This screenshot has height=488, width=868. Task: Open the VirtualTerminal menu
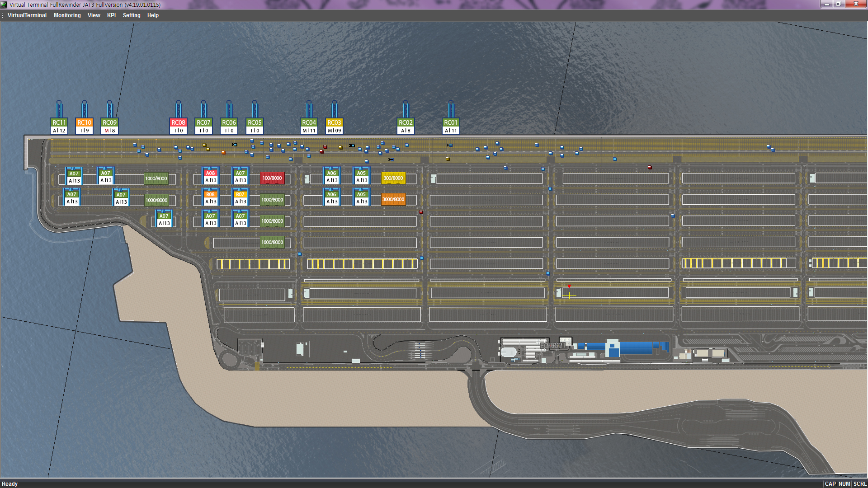(27, 15)
